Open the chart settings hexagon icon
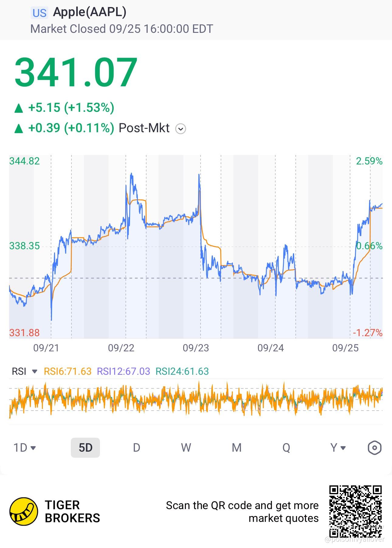This screenshot has width=392, height=548. [x=374, y=448]
